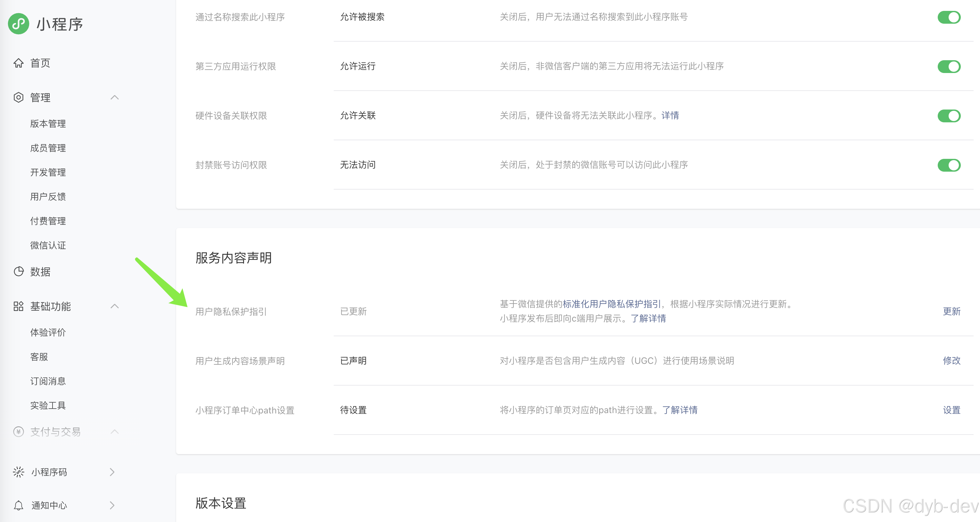Click the home icon beside 首页
Screen dimensions: 980x522
pyautogui.click(x=18, y=63)
